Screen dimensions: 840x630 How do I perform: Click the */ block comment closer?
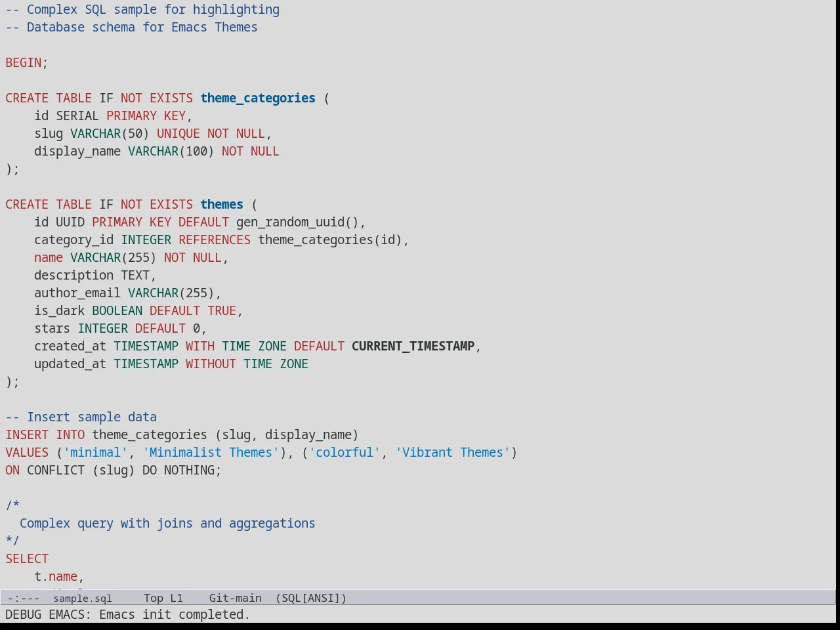12,541
